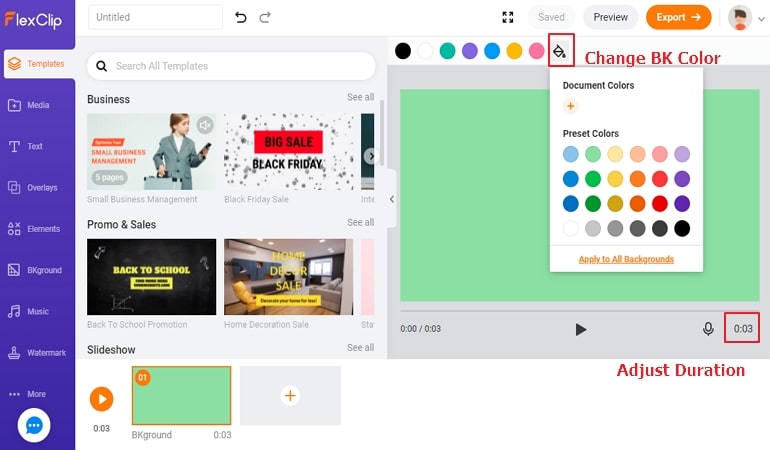Choose light blue preset color
The height and width of the screenshot is (450, 770).
pyautogui.click(x=571, y=154)
